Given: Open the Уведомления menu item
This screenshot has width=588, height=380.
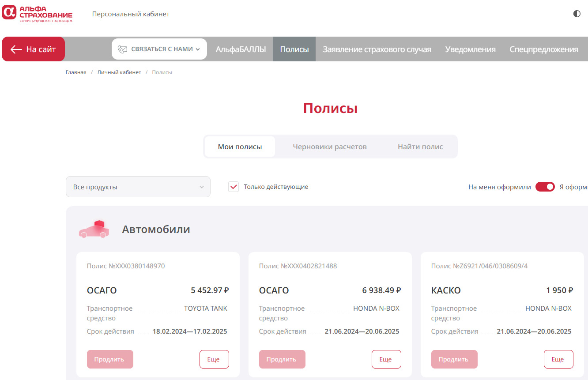Looking at the screenshot, I should (470, 49).
